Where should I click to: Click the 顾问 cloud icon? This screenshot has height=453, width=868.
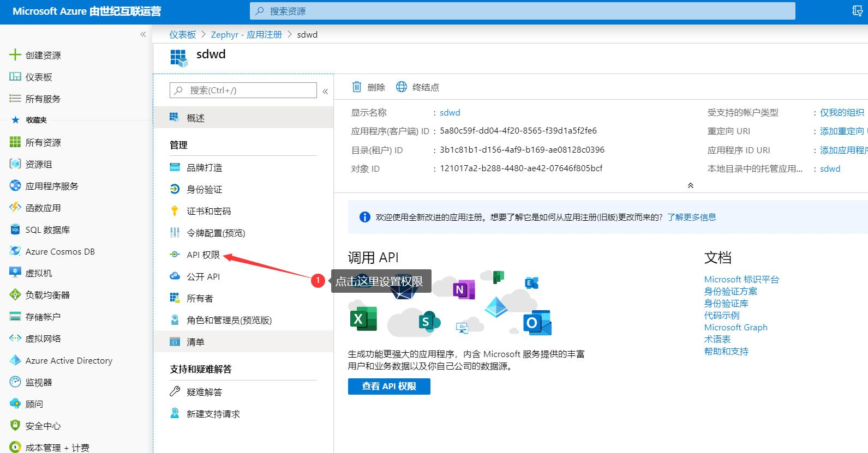click(15, 404)
